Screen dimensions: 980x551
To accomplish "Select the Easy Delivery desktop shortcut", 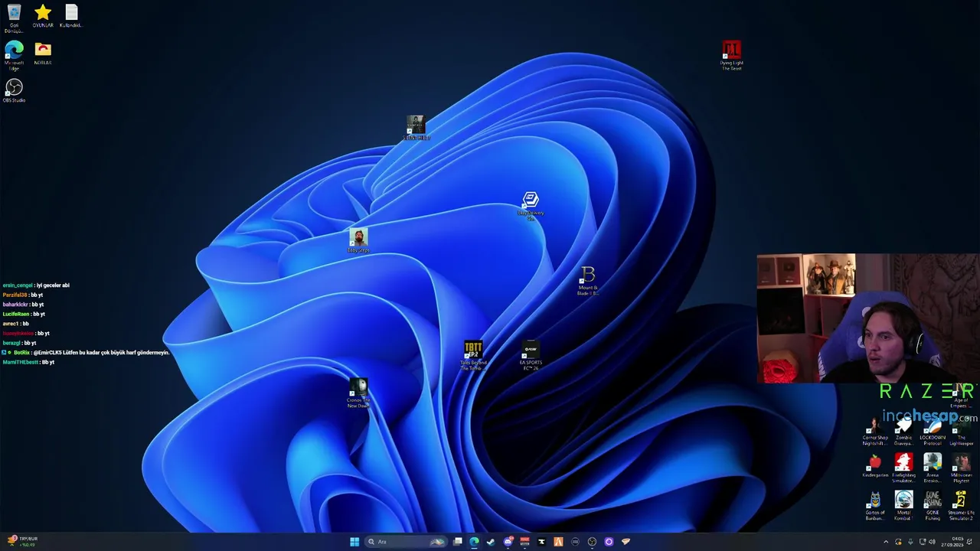I will click(x=531, y=206).
